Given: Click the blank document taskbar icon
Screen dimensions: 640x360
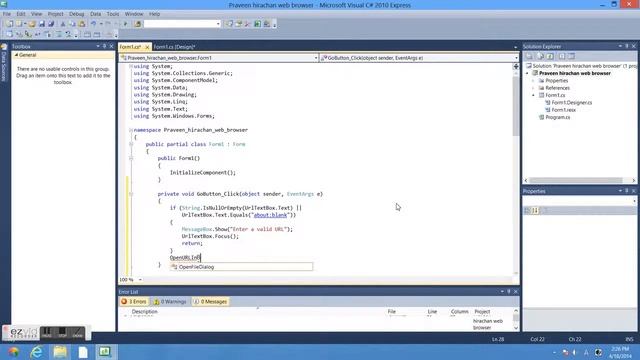Looking at the screenshot, I should pos(83,352).
